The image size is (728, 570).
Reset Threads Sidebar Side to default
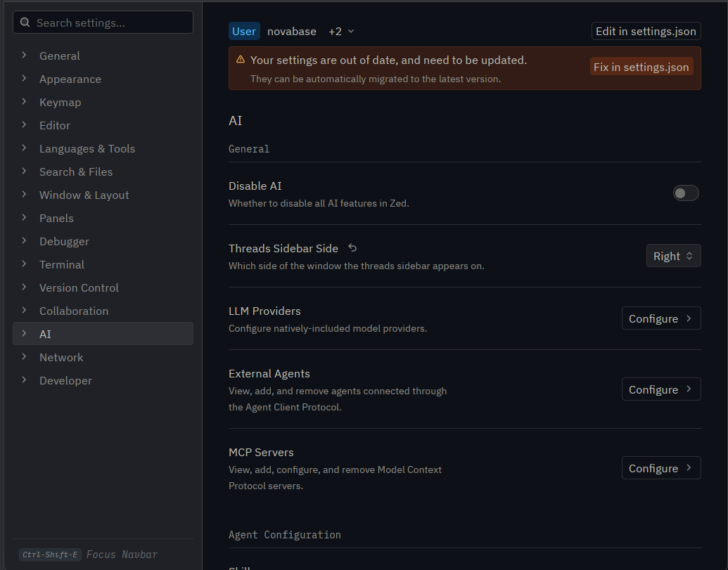click(x=352, y=248)
